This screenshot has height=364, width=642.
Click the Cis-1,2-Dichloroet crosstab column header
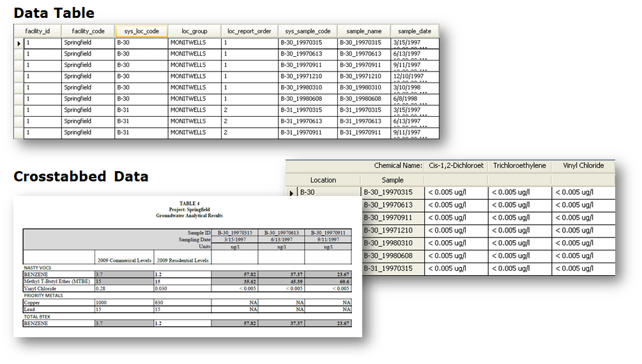tap(456, 165)
